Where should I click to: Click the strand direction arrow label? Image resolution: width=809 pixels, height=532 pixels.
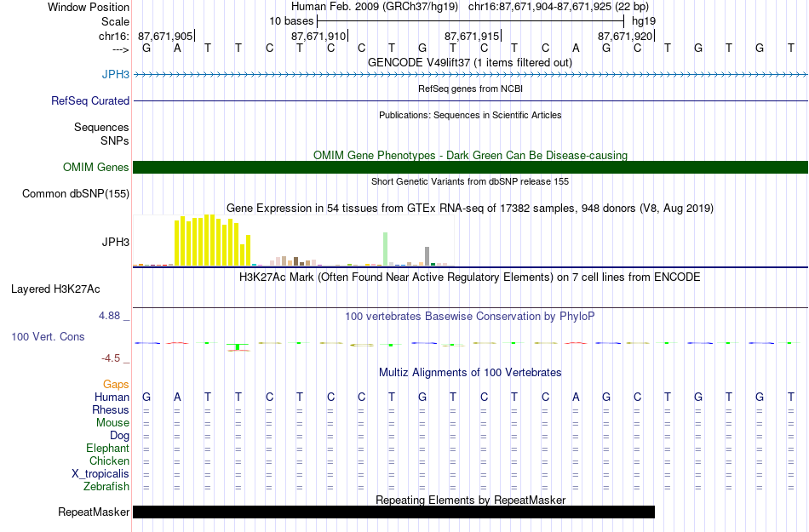(120, 49)
